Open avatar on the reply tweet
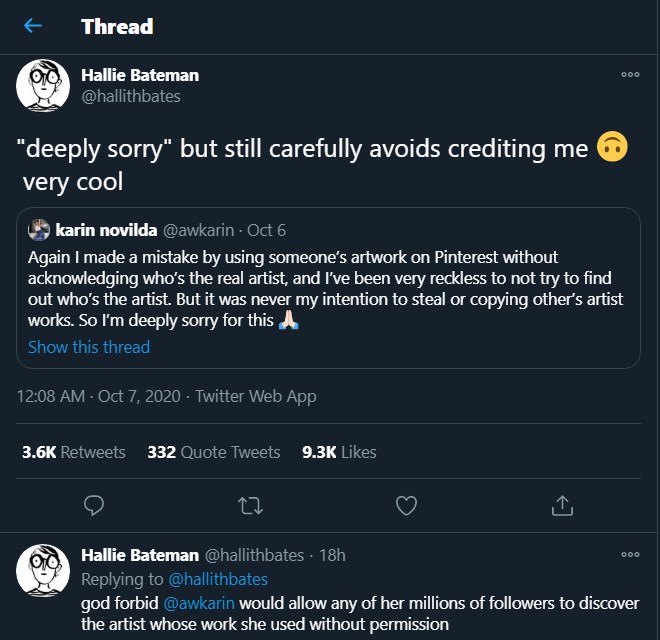 [43, 570]
